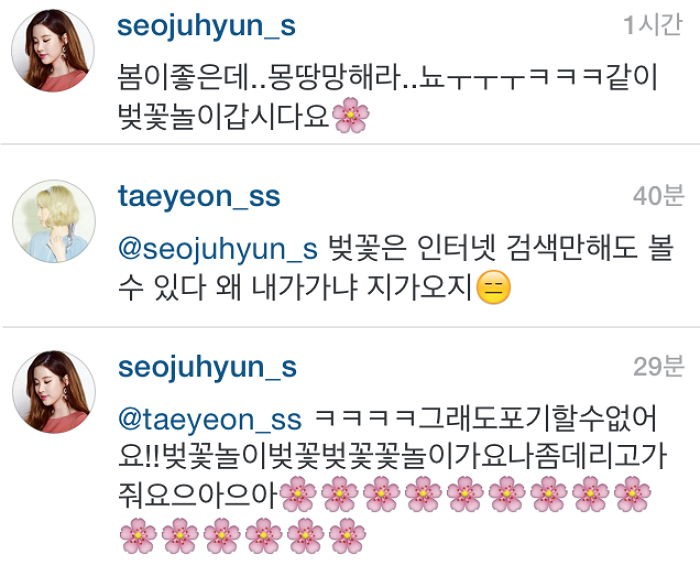Follow the @taeyeon_ss mention in the last comment
The image size is (700, 571).
click(210, 420)
